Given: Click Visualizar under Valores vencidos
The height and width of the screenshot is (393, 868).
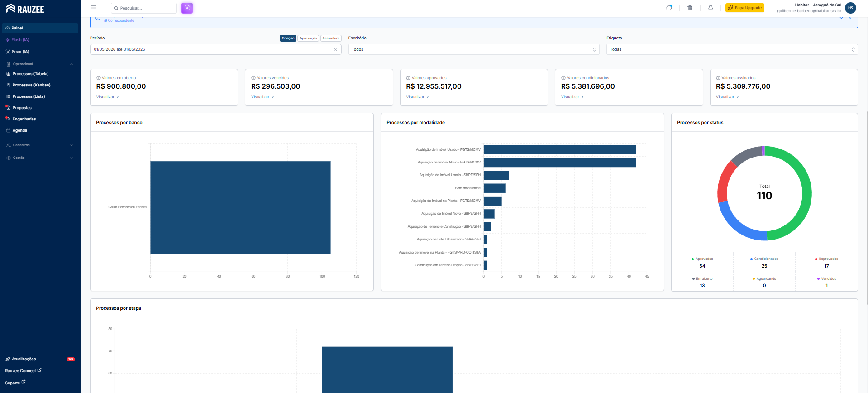Looking at the screenshot, I should coord(262,97).
